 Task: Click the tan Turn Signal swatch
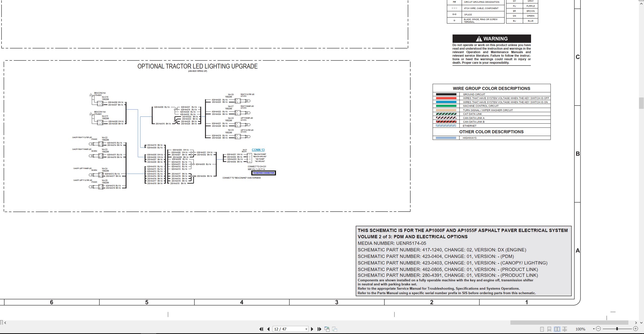tap(446, 110)
